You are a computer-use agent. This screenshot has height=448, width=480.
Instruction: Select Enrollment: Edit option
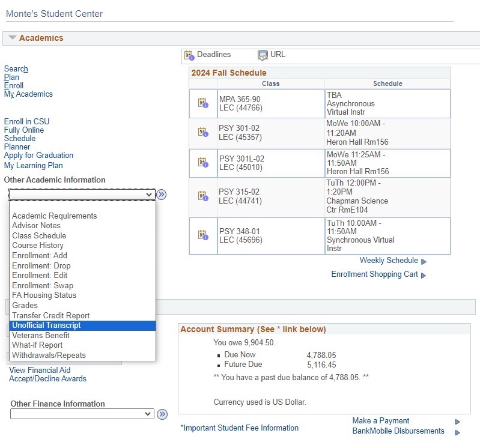[x=82, y=276]
